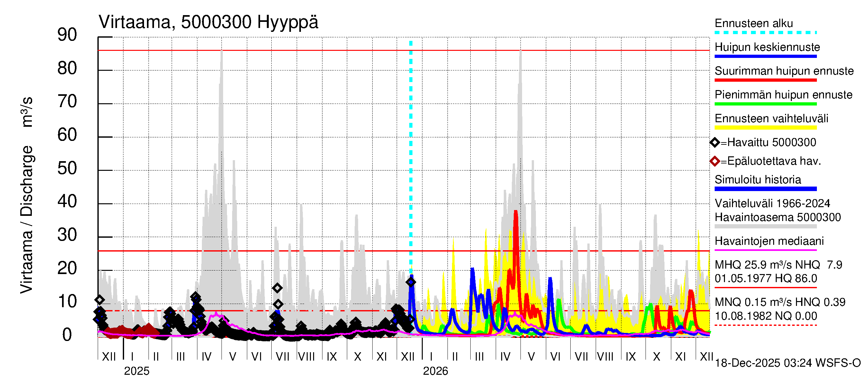Click the grey Vaihteluväli 1966-2024 legend bar
Image resolution: width=868 pixels, height=386 pixels.
[x=765, y=226]
